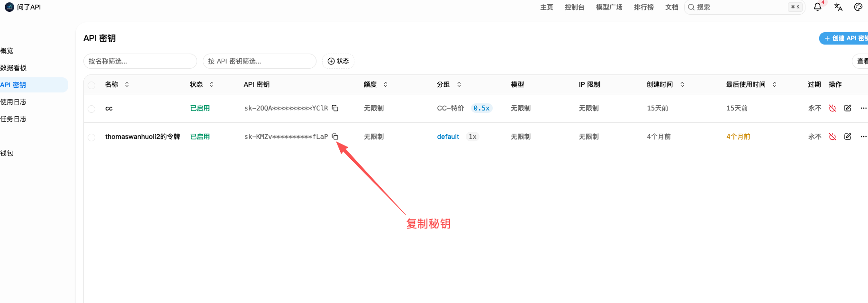Image resolution: width=868 pixels, height=303 pixels.
Task: Sort by the 最后使用时间 column
Action: [x=751, y=84]
